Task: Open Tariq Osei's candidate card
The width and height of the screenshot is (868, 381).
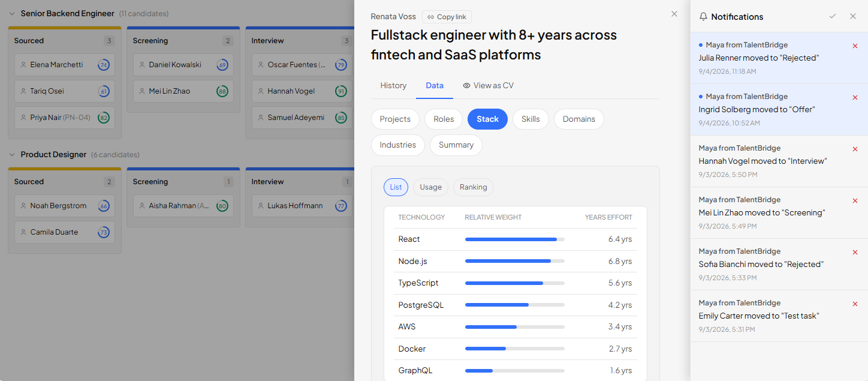Action: (65, 91)
